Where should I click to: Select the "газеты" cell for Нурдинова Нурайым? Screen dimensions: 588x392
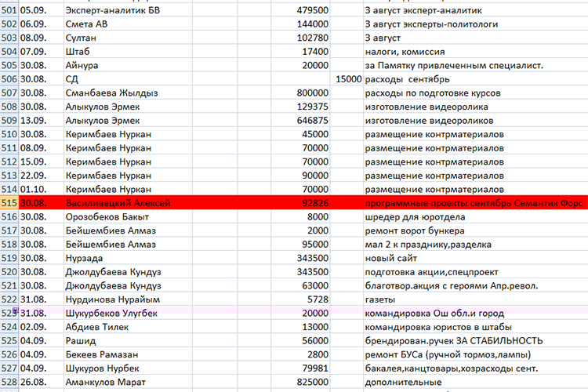click(x=380, y=299)
